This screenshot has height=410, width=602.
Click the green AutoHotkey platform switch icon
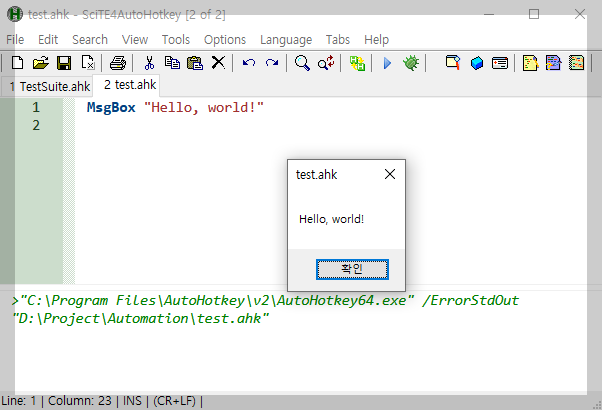pyautogui.click(x=357, y=63)
